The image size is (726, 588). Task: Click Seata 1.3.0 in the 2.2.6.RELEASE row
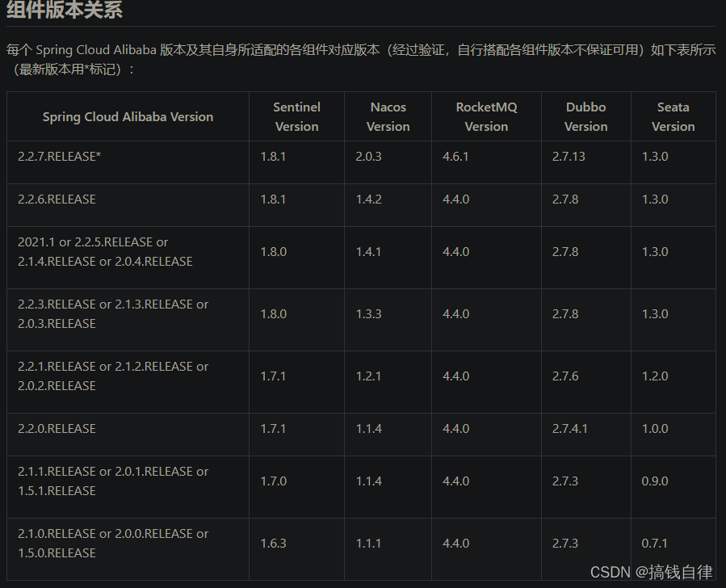tap(655, 199)
